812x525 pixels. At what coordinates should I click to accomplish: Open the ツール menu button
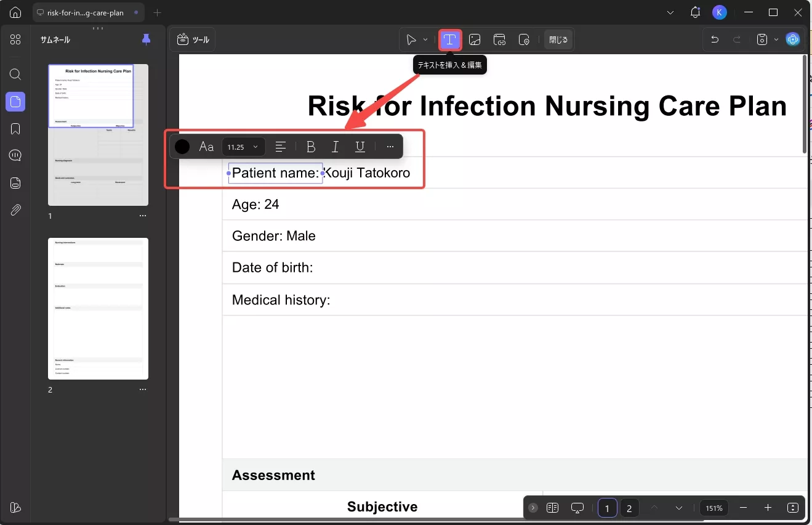193,40
